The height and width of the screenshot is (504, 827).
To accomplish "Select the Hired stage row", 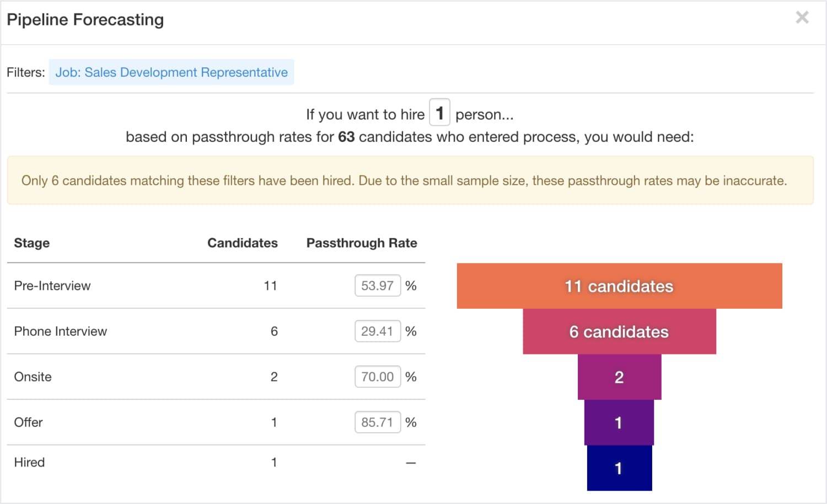I will 29,462.
